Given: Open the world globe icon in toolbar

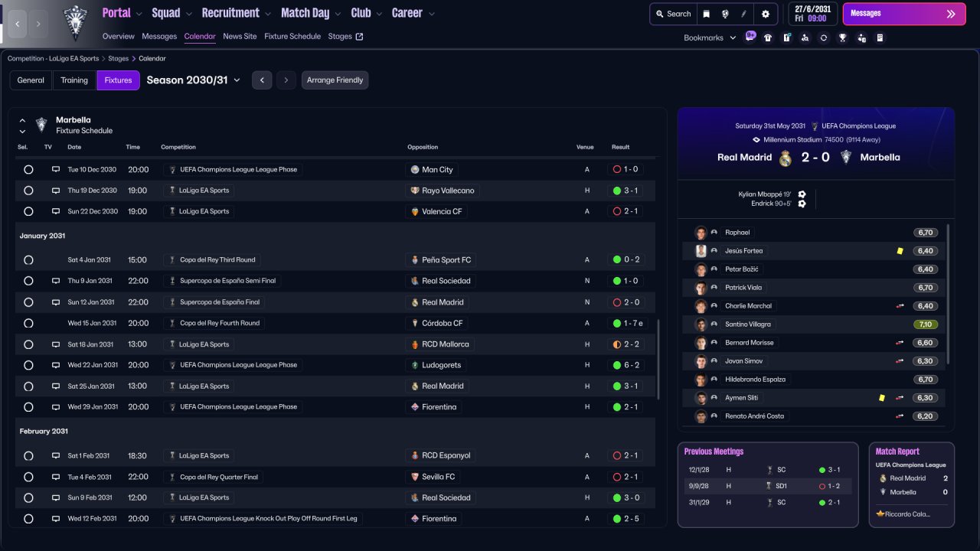Looking at the screenshot, I should click(x=724, y=14).
